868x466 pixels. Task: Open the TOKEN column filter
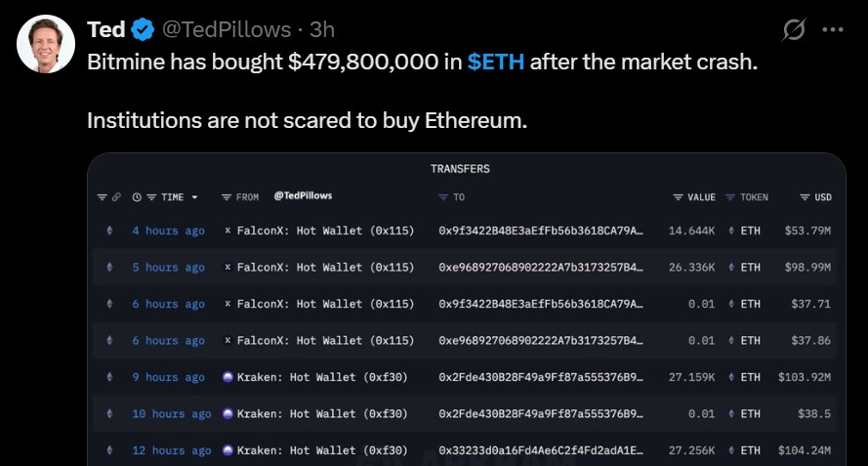[729, 197]
